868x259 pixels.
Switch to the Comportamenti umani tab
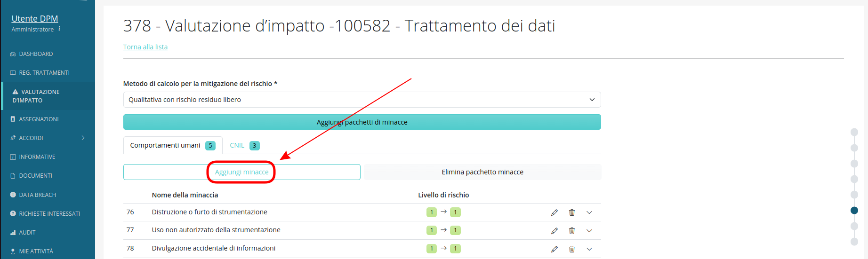pos(173,145)
